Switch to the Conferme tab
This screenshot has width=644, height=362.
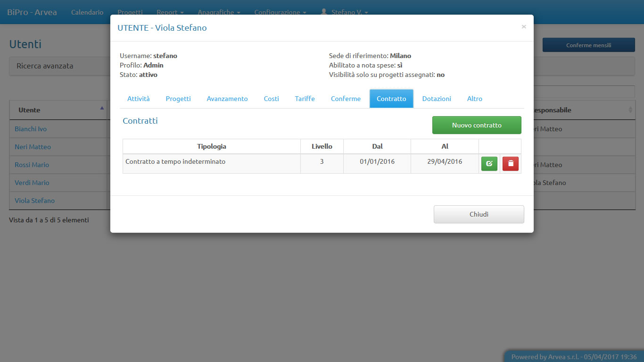[x=346, y=99]
